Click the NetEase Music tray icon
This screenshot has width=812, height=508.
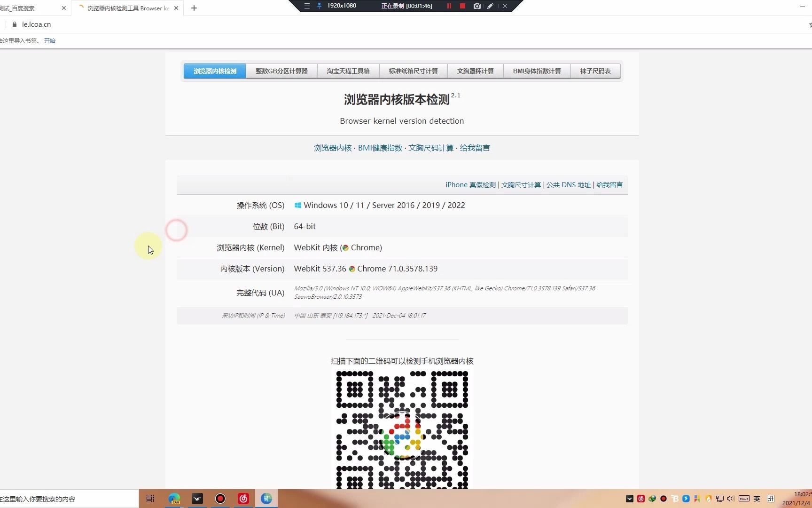tap(641, 499)
